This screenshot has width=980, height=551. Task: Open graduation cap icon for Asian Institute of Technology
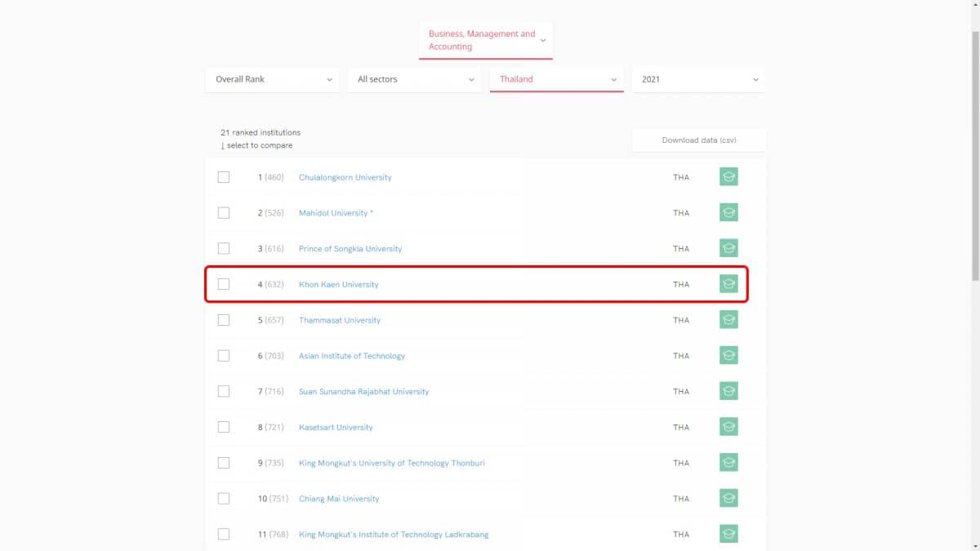tap(728, 356)
